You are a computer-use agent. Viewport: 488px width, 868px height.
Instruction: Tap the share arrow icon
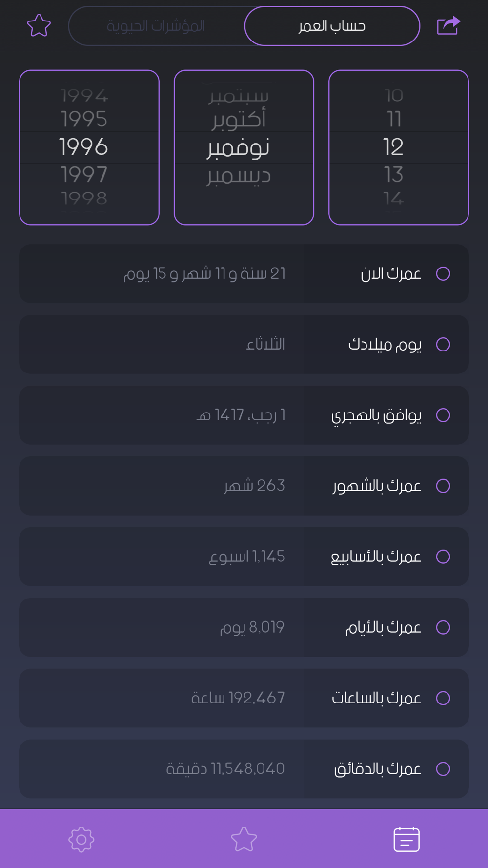tap(448, 25)
